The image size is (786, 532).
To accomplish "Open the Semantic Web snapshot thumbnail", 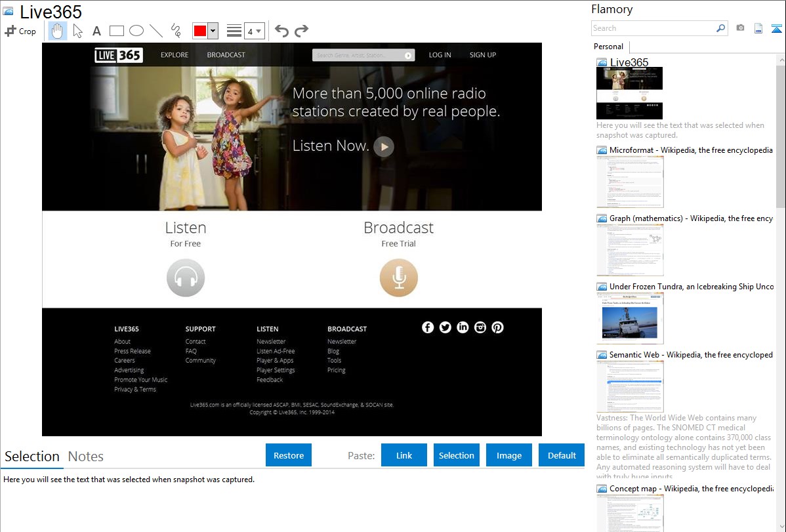I will pos(630,386).
